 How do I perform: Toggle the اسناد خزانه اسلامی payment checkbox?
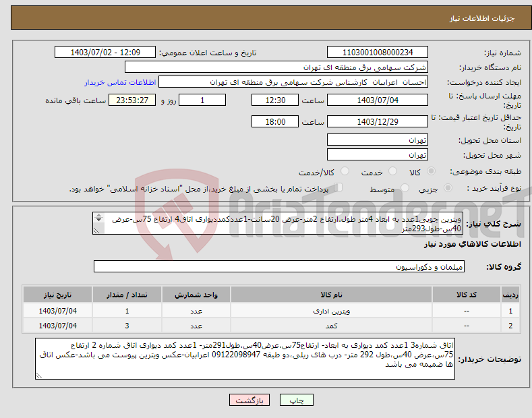338,187
